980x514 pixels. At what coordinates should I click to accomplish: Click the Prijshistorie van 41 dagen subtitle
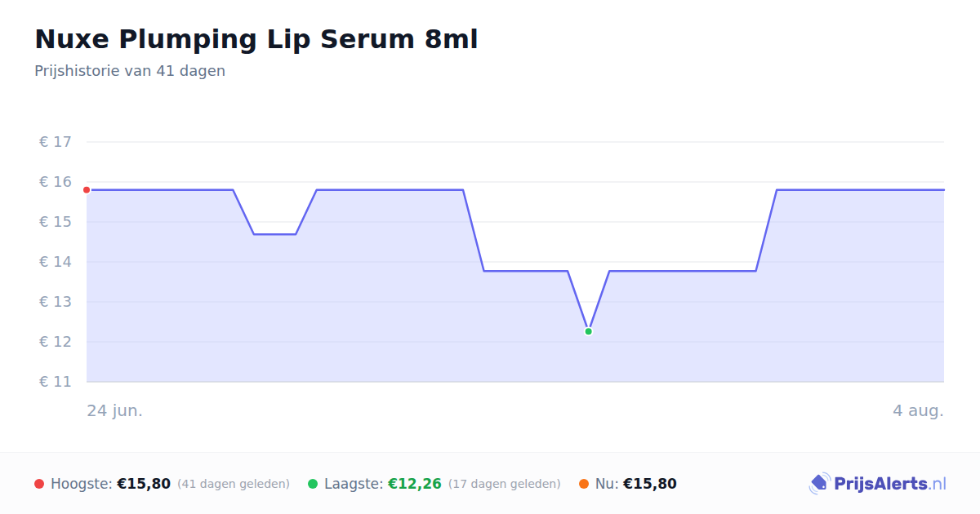click(x=130, y=71)
